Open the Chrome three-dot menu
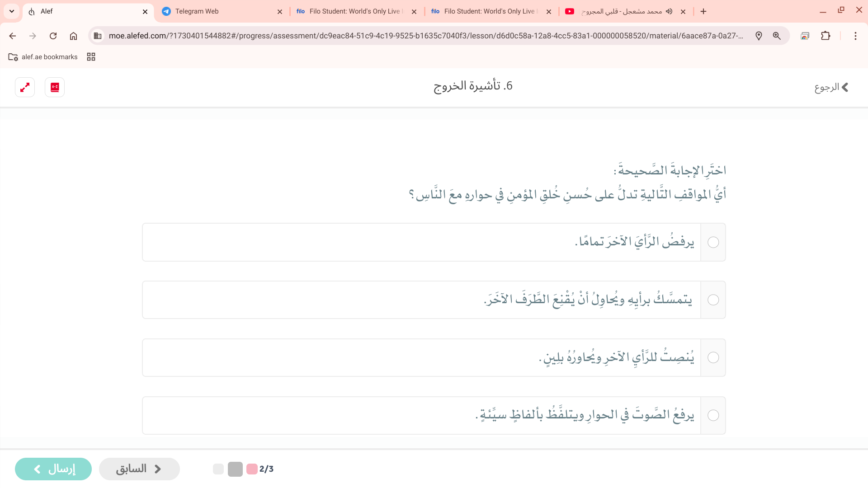This screenshot has height=488, width=868. tap(855, 36)
